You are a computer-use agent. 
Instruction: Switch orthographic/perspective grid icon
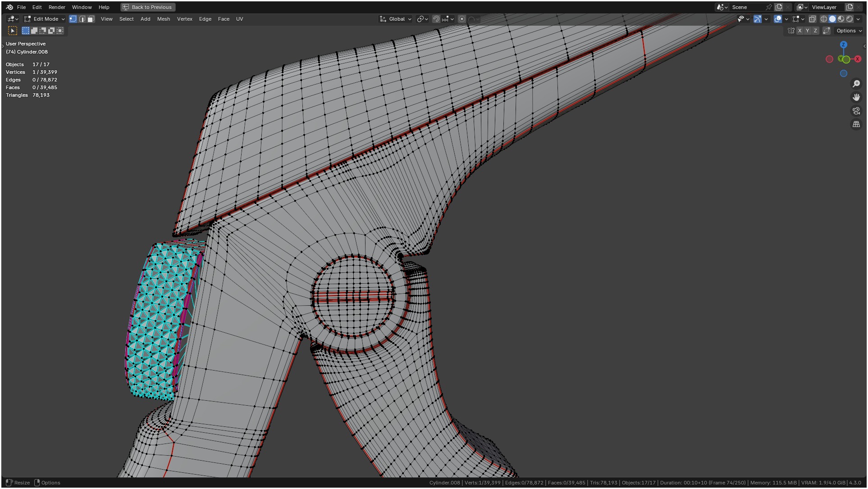click(x=856, y=124)
